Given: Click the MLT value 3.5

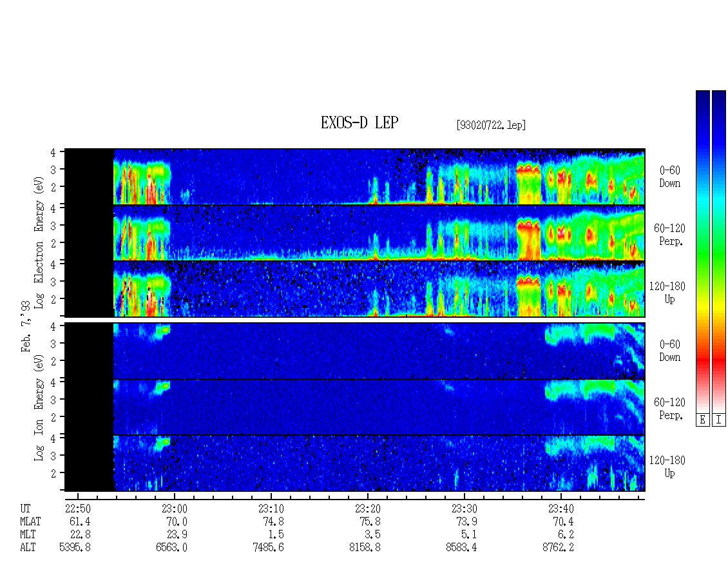Looking at the screenshot, I should tap(372, 535).
